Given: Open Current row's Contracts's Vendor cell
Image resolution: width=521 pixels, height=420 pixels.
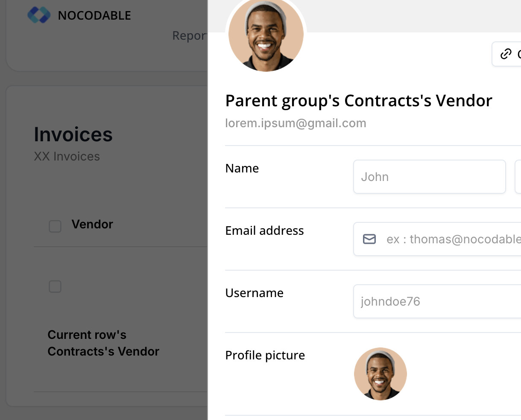Looking at the screenshot, I should coord(103,343).
